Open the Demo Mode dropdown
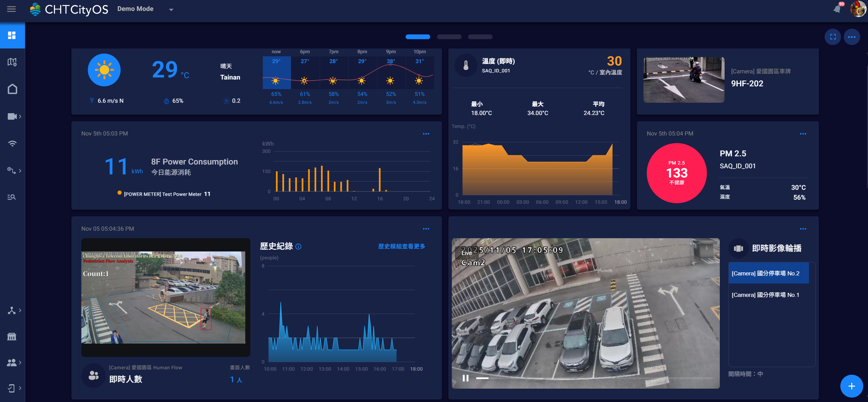 coord(171,10)
